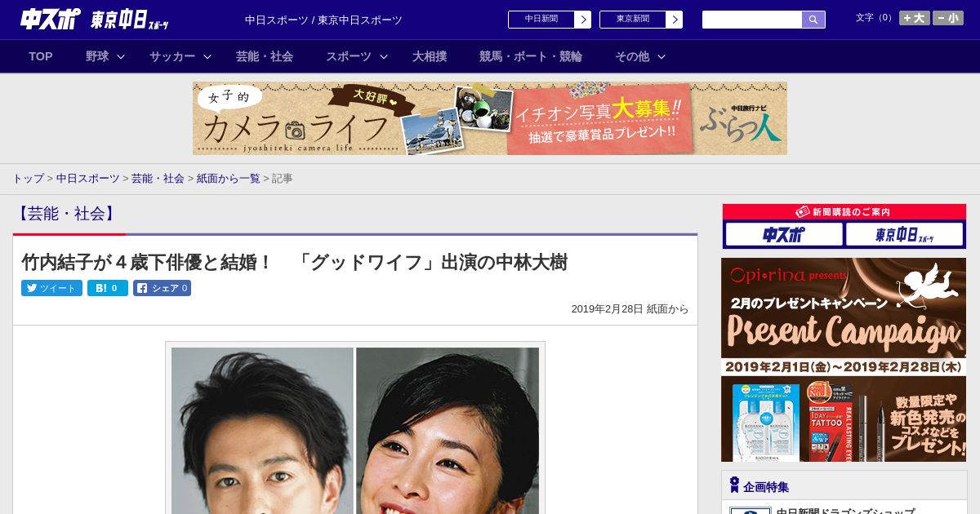Share article via Twitter ツイート button

pyautogui.click(x=51, y=288)
